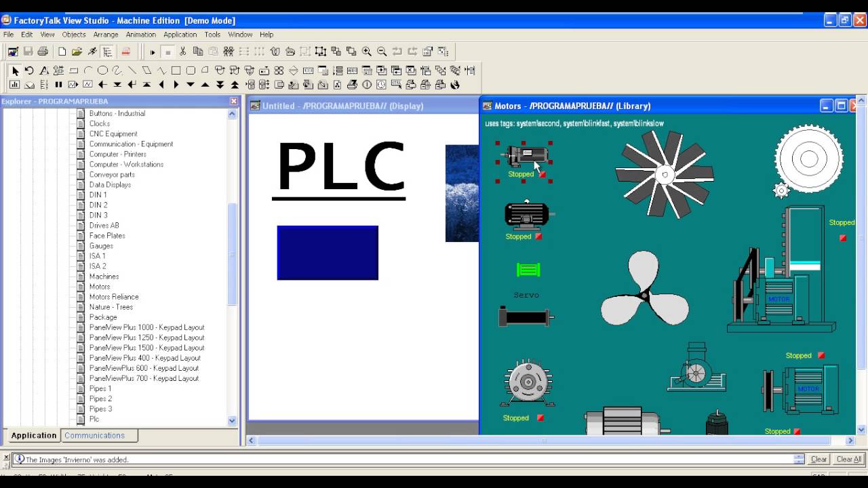The height and width of the screenshot is (488, 868).
Task: Click the Clear button in the diagnostics bar
Action: click(819, 459)
